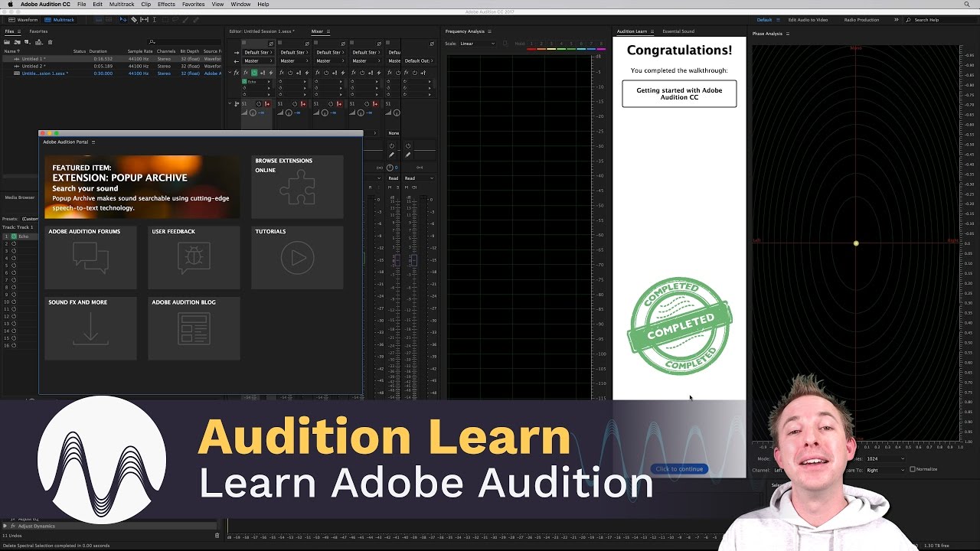
Task: Switch to Radio Production workspace
Action: tap(861, 20)
